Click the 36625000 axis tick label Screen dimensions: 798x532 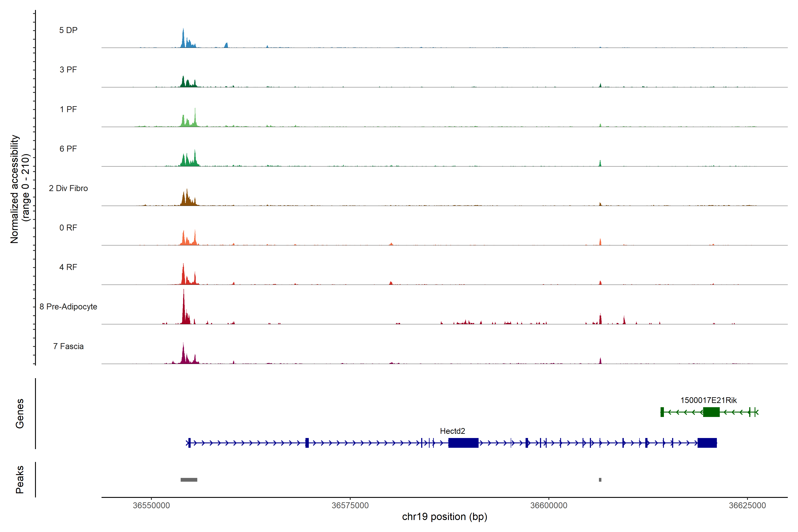[x=747, y=505]
